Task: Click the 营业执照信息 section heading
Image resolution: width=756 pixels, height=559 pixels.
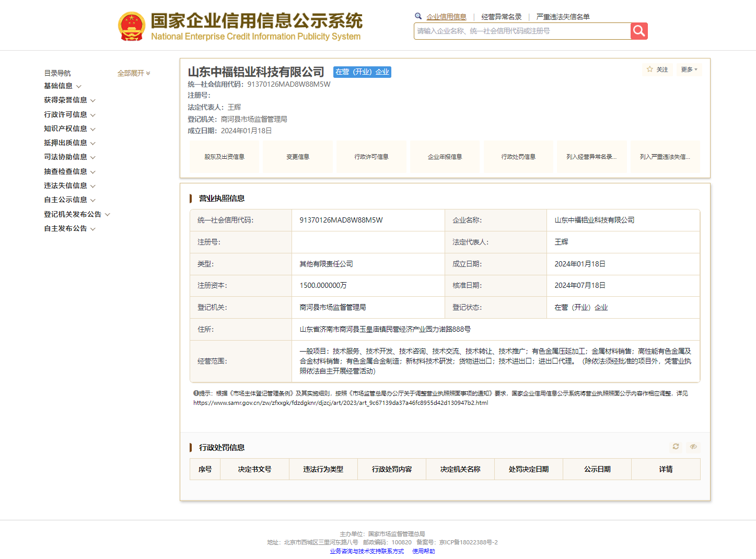Action: (222, 198)
